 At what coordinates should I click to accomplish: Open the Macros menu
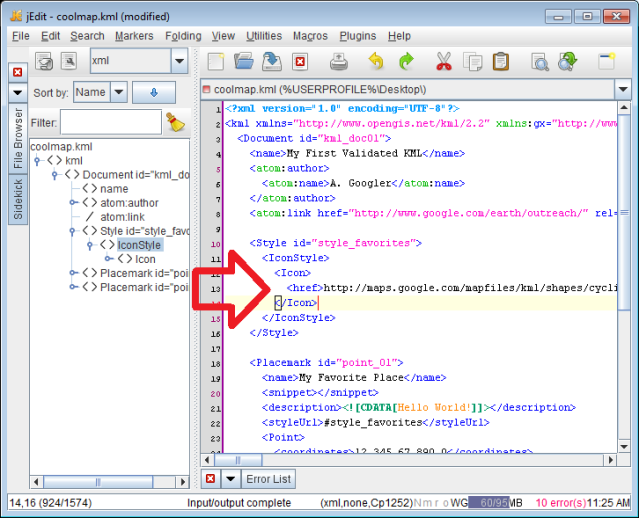(x=310, y=36)
